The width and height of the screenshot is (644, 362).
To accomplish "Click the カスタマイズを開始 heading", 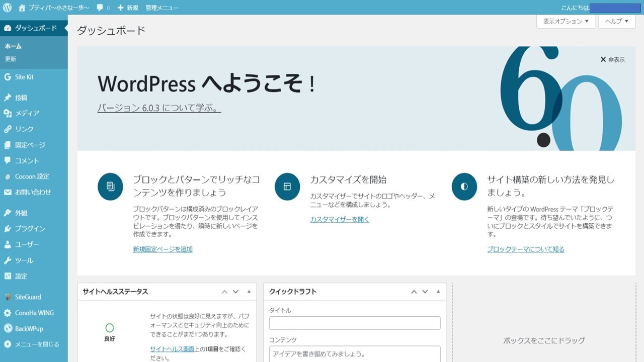I will [348, 179].
